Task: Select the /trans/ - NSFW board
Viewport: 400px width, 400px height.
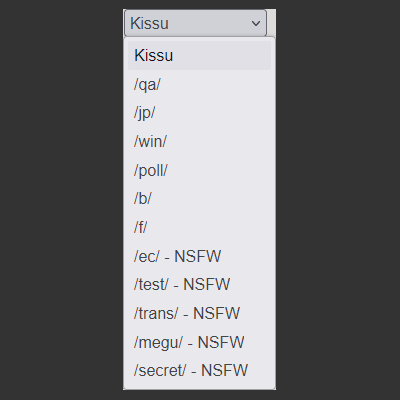Action: pos(199,313)
